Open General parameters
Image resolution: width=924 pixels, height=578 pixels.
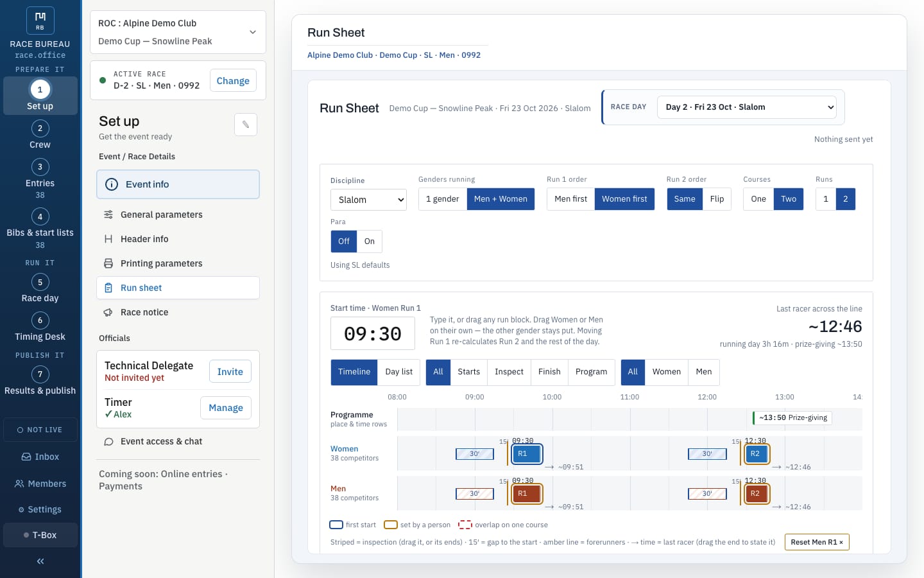click(x=178, y=215)
